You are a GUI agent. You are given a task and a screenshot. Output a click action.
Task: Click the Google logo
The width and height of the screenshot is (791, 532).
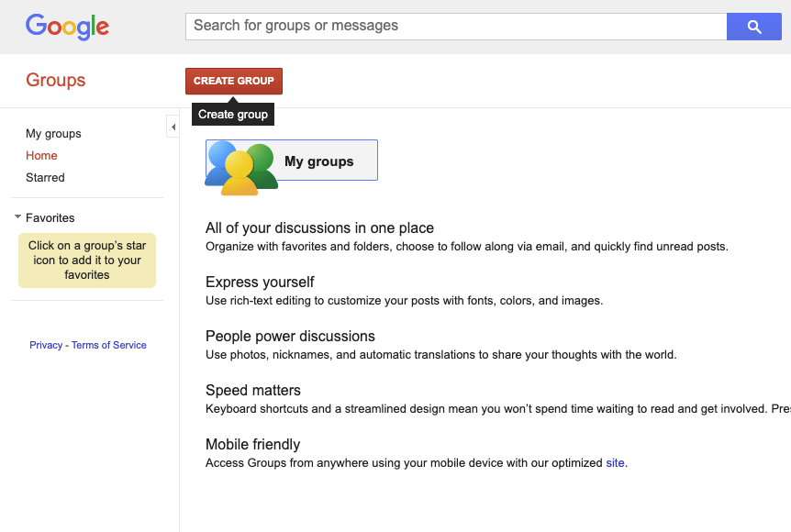tap(67, 27)
